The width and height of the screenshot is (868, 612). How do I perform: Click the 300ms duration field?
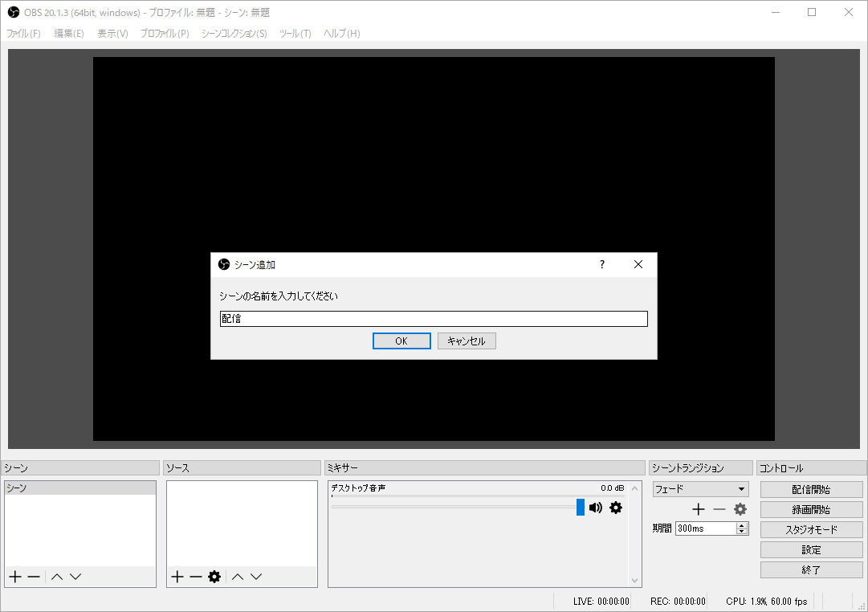[x=707, y=528]
